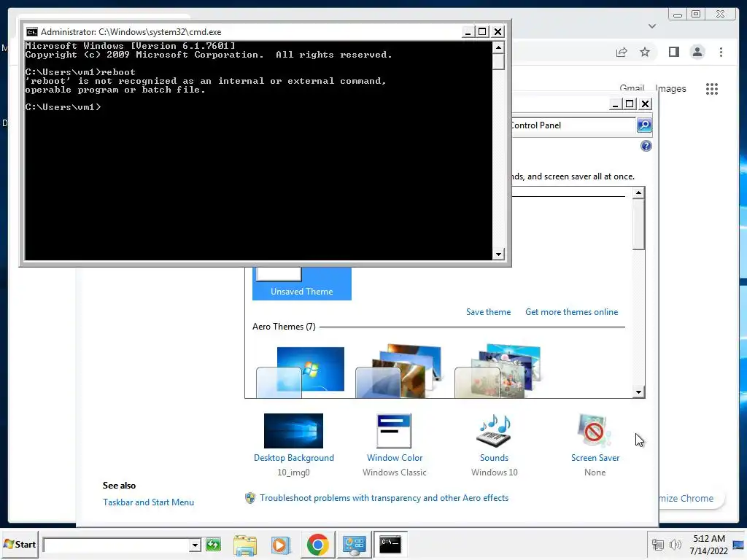This screenshot has height=560, width=747.
Task: Open the Gmail link in Chrome
Action: [x=632, y=88]
